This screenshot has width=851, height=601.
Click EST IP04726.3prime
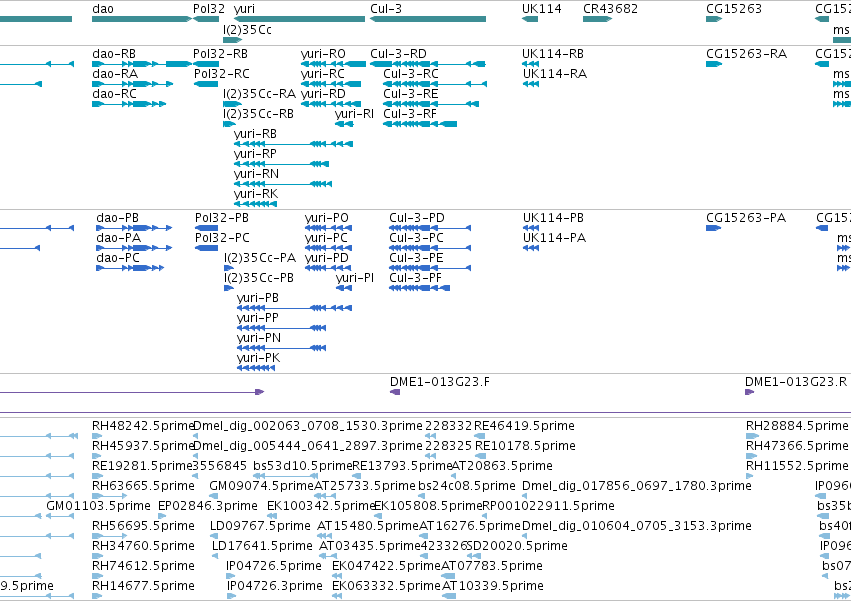[x=274, y=586]
